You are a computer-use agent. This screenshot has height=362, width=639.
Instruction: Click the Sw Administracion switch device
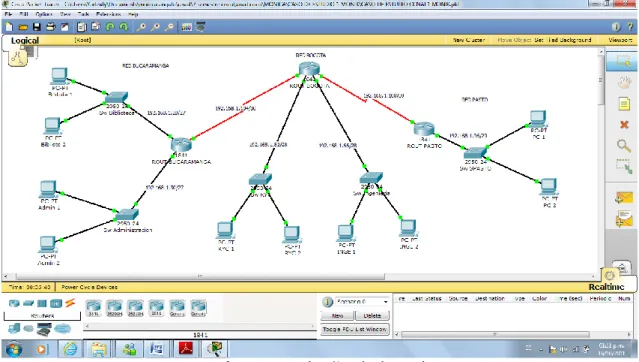pos(127,214)
